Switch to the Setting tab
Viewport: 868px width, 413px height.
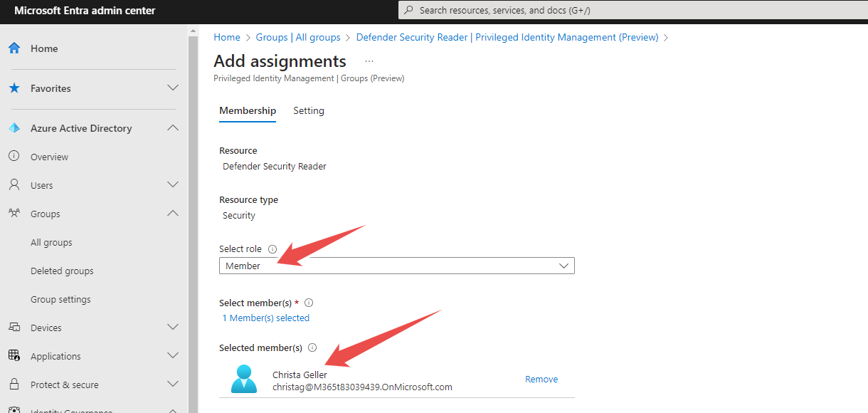click(309, 111)
